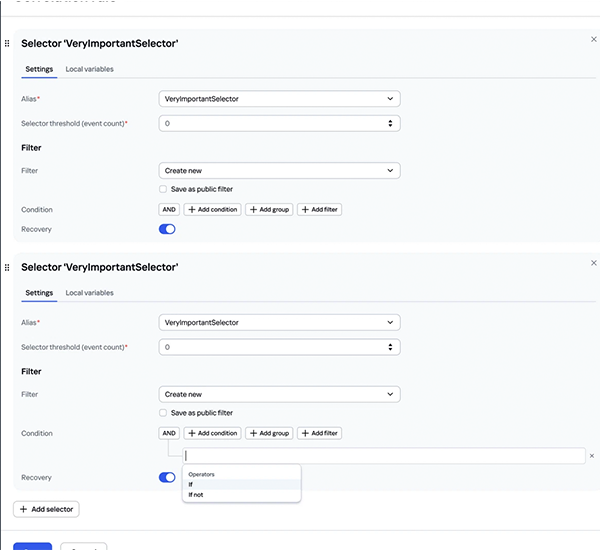
Task: Expand the second selector's Alias dropdown
Action: (279, 322)
